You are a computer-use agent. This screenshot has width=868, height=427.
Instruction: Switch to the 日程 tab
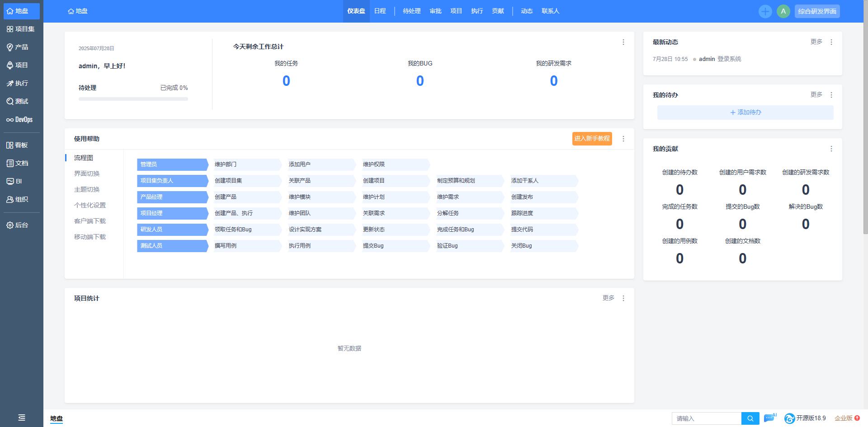click(380, 11)
